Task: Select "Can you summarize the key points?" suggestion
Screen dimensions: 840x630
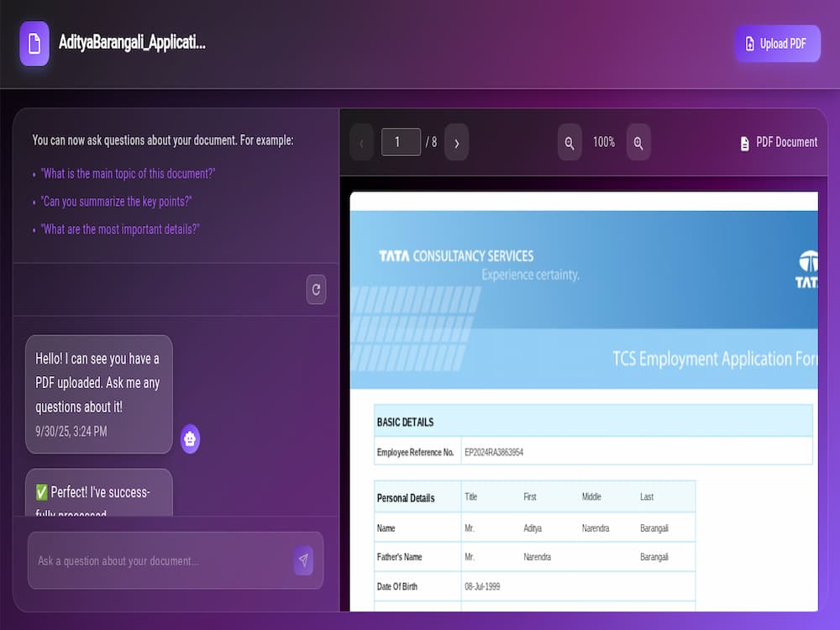Action: [x=116, y=202]
